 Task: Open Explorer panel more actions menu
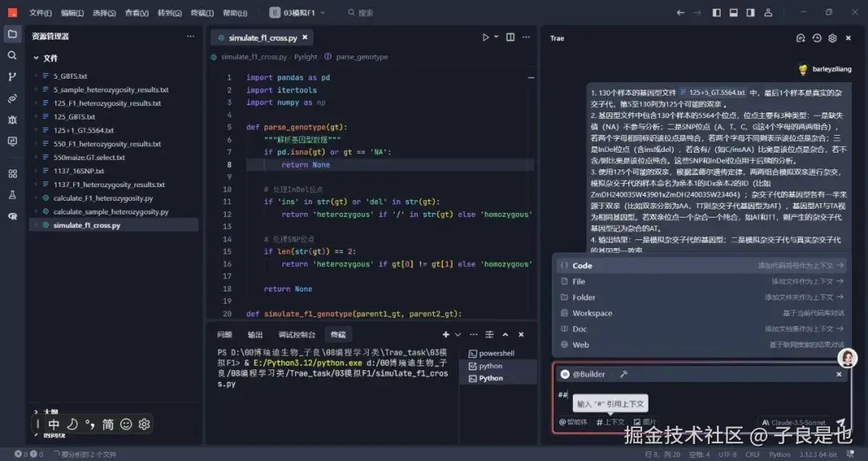pyautogui.click(x=190, y=36)
